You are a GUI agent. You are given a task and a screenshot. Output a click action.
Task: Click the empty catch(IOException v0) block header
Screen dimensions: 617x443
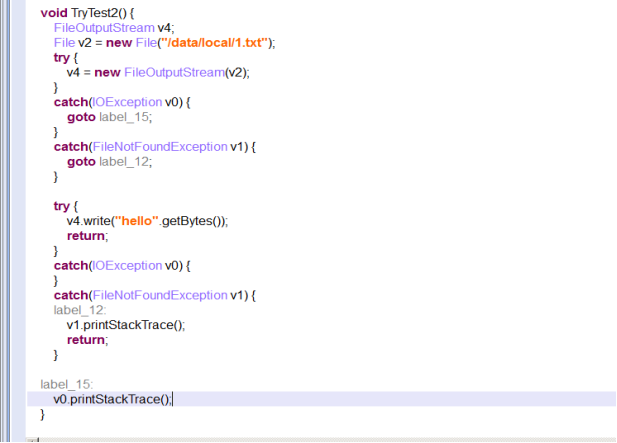coord(122,266)
